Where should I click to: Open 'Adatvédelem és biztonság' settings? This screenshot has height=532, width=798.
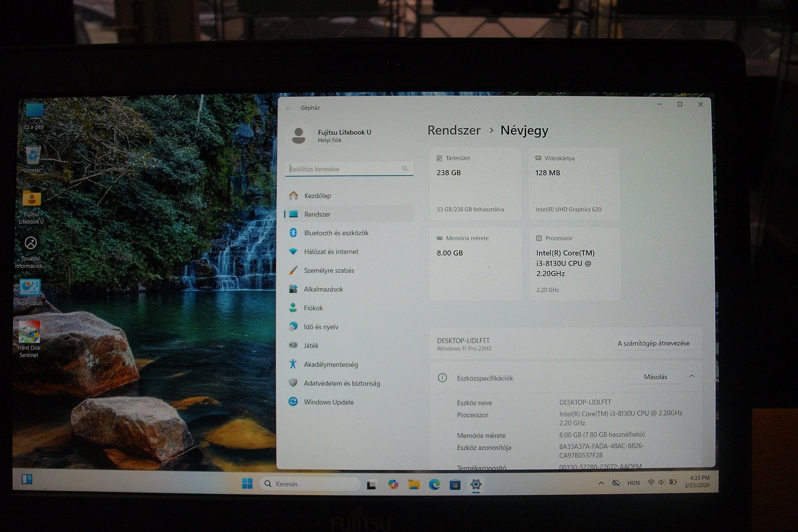tap(349, 383)
